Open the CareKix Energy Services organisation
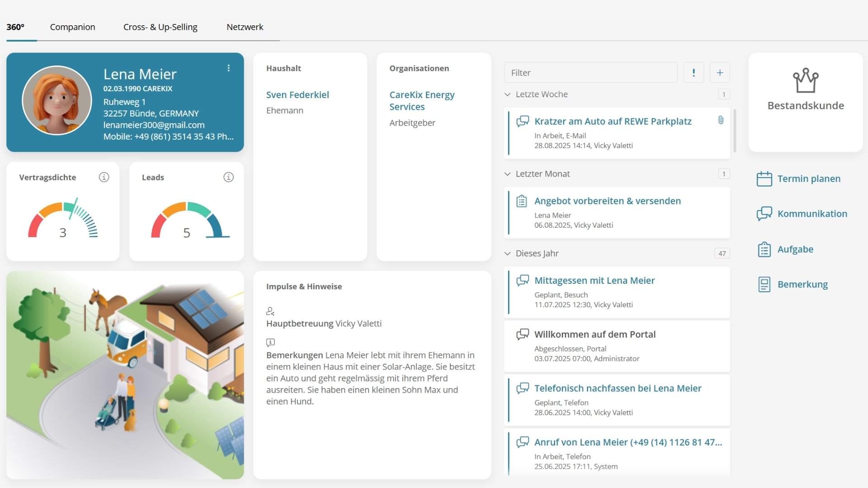This screenshot has width=868, height=488. [422, 100]
